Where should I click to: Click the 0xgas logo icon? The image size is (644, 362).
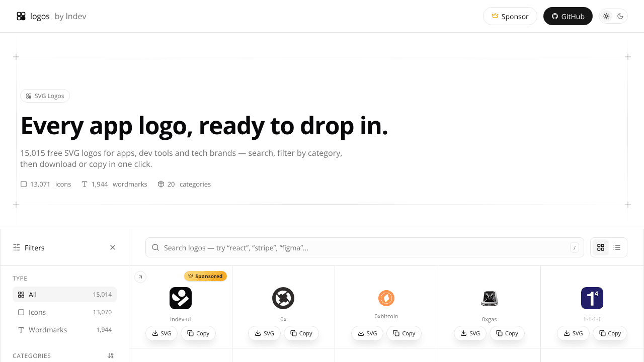coord(489,298)
